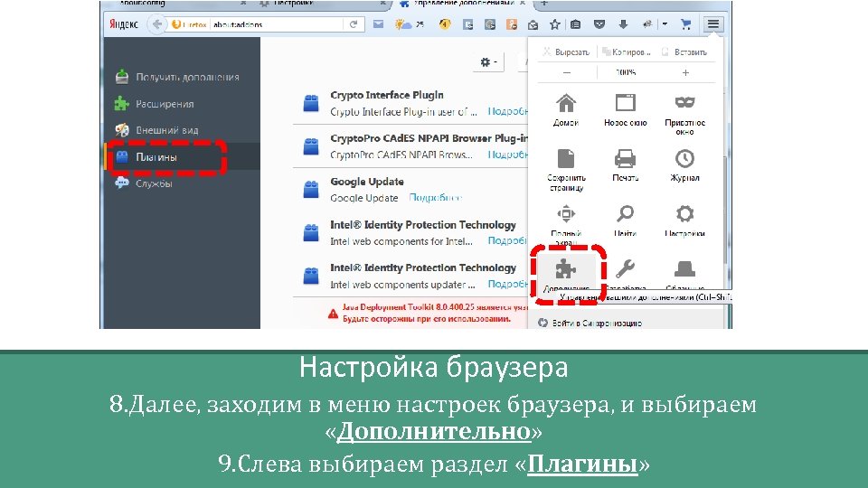Open a new tab with plus button

(x=544, y=4)
